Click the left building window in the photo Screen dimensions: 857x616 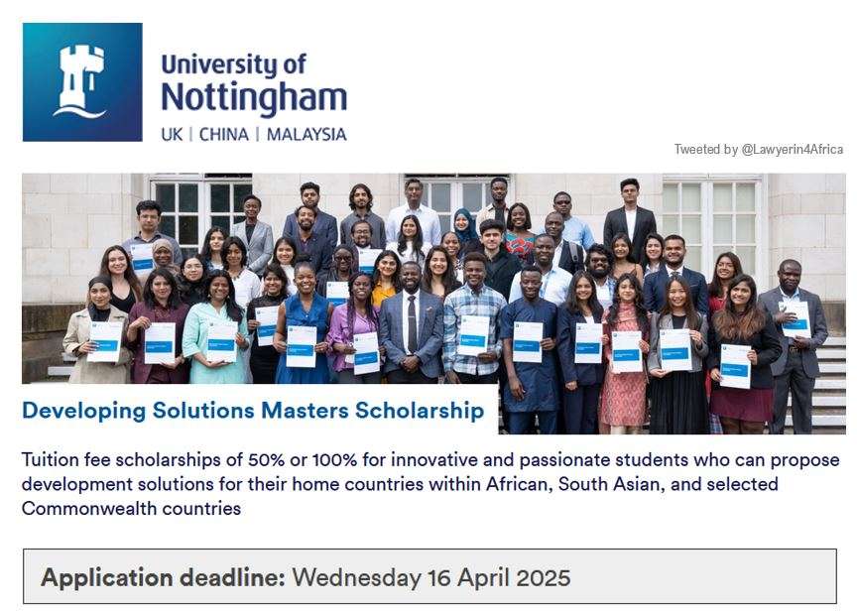(x=201, y=210)
